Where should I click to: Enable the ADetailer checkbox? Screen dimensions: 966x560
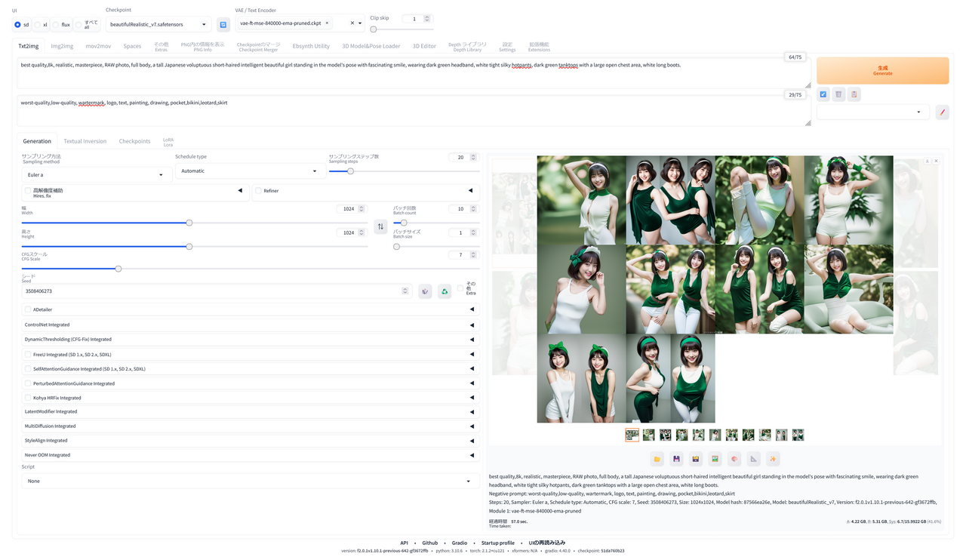pos(28,309)
